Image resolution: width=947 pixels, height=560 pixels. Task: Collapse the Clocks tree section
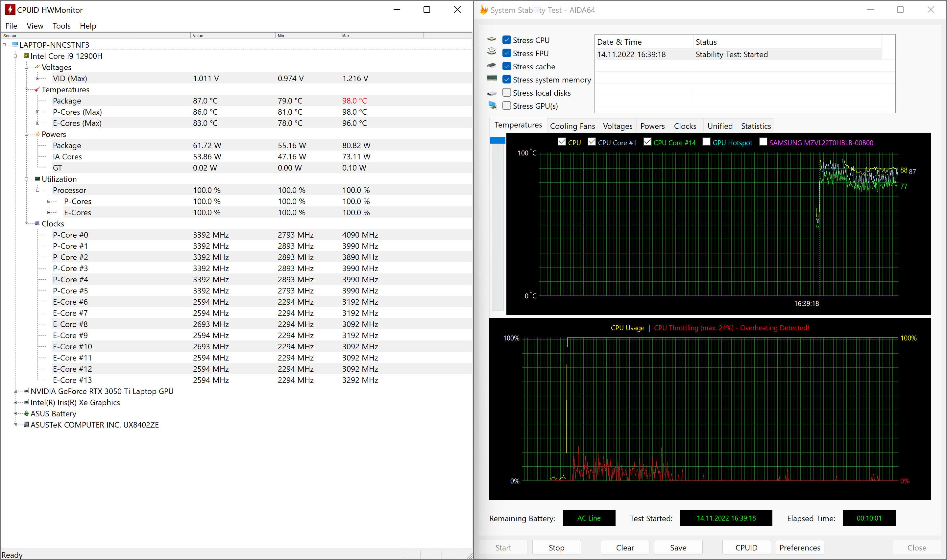coord(26,224)
